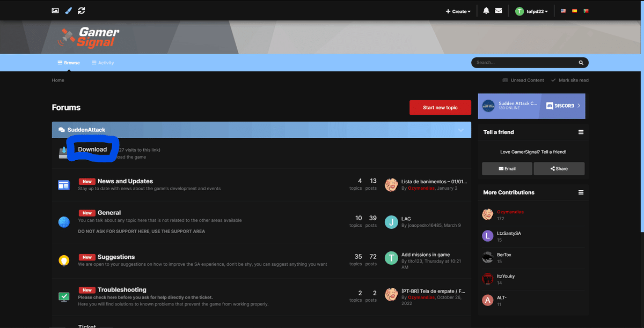Open Ozymandias avatar in contributions list
The image size is (644, 328).
point(487,215)
